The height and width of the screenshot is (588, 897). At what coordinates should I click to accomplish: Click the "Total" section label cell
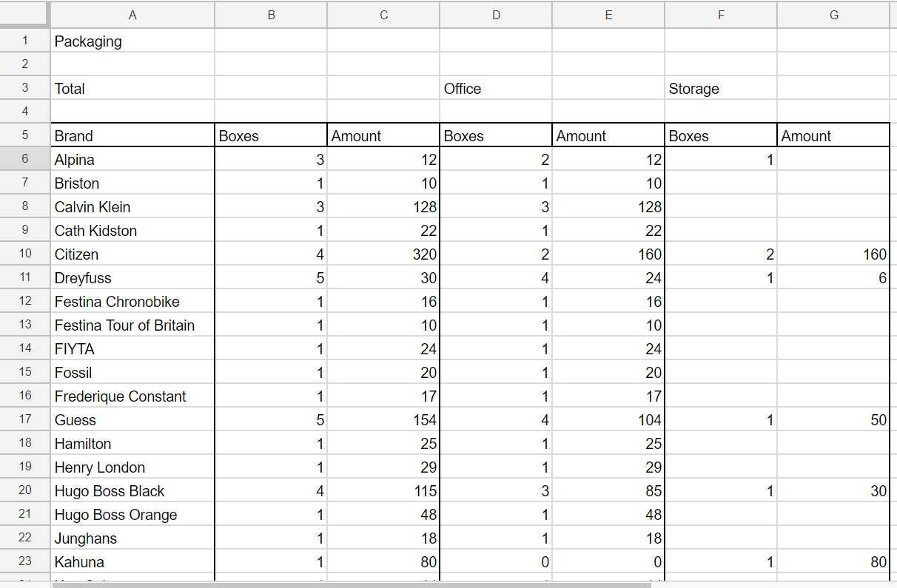click(x=132, y=89)
